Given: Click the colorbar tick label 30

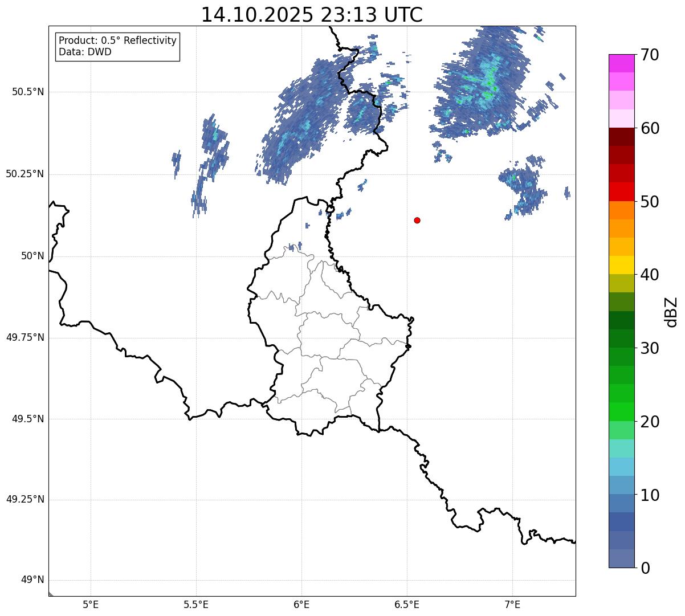Looking at the screenshot, I should pos(650,348).
